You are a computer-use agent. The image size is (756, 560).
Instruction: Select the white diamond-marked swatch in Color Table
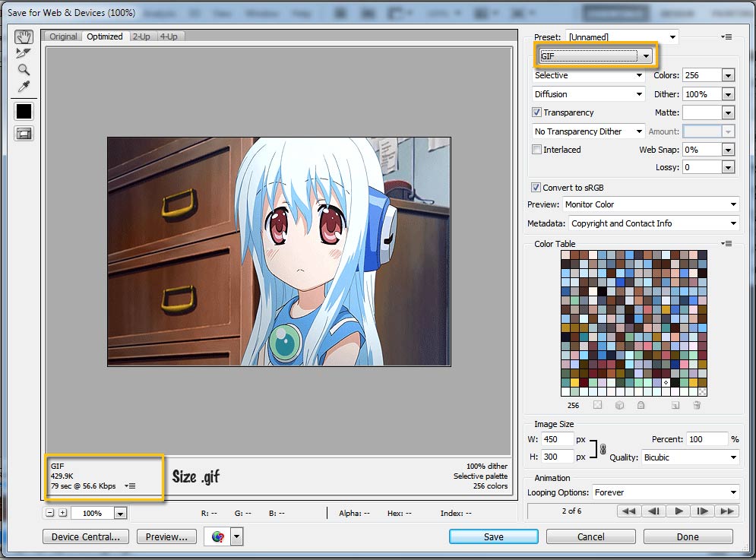pos(666,382)
